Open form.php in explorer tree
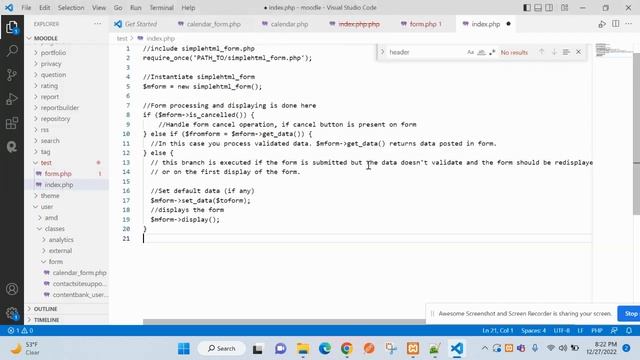This screenshot has width=640, height=360. tap(58, 173)
